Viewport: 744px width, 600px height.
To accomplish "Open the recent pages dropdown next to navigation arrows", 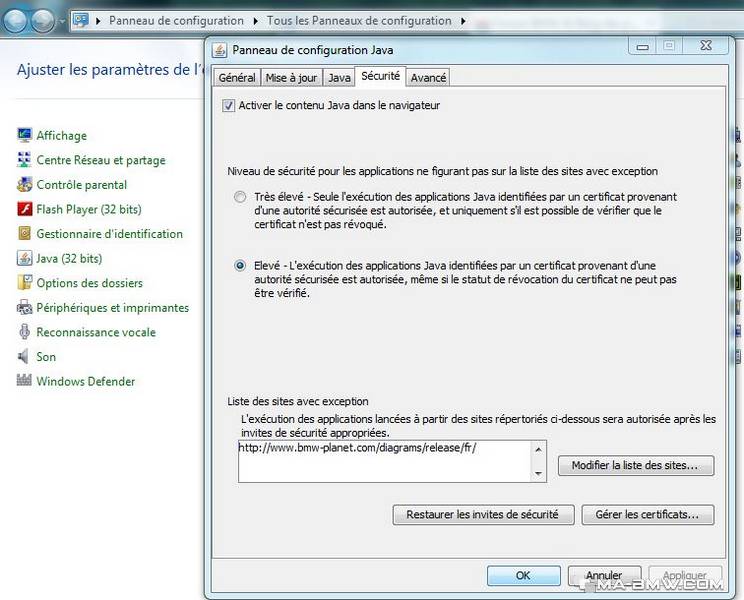I will coord(62,21).
